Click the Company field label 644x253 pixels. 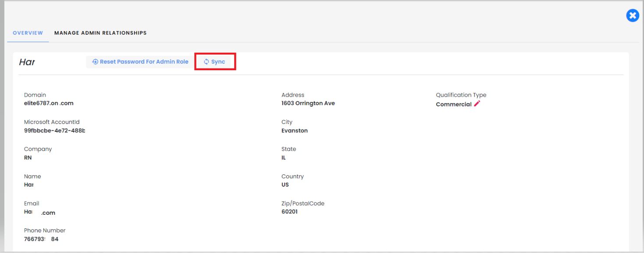click(38, 149)
